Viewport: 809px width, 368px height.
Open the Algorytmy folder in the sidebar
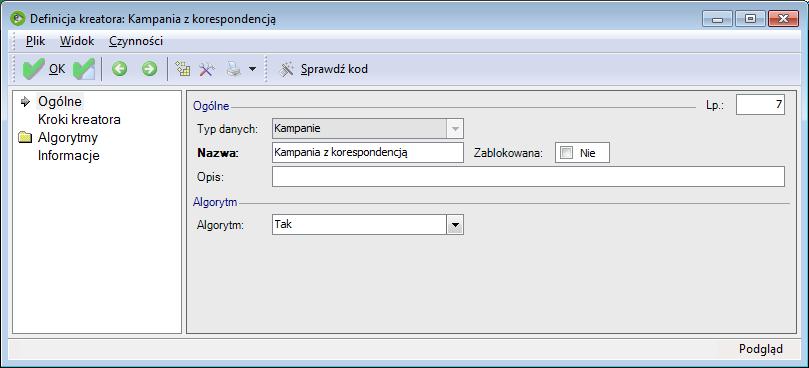tap(68, 137)
